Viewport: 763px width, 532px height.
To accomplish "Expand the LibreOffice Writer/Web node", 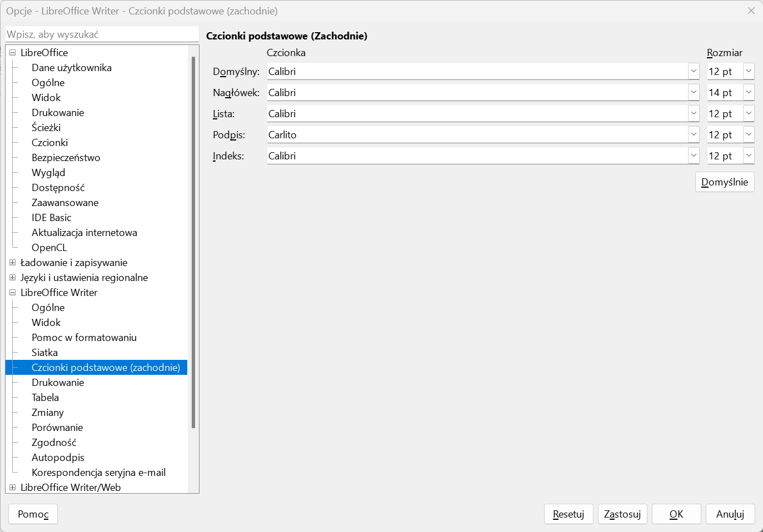I will click(x=12, y=488).
